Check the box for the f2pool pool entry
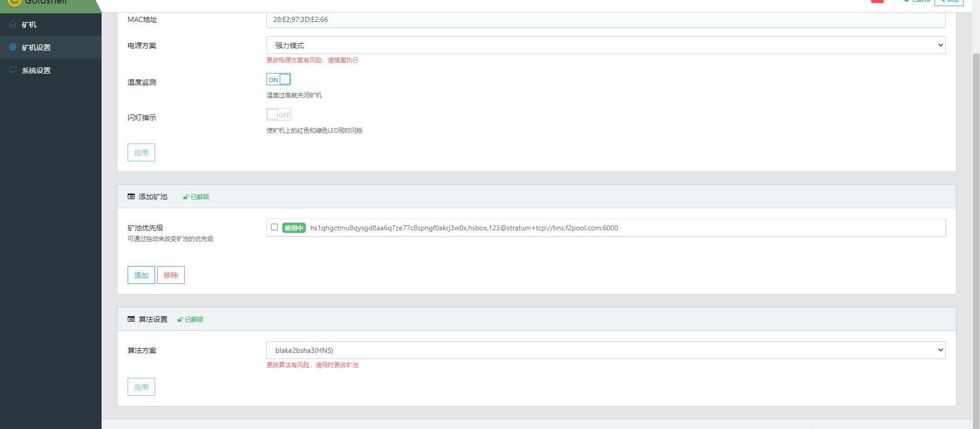 click(x=274, y=227)
